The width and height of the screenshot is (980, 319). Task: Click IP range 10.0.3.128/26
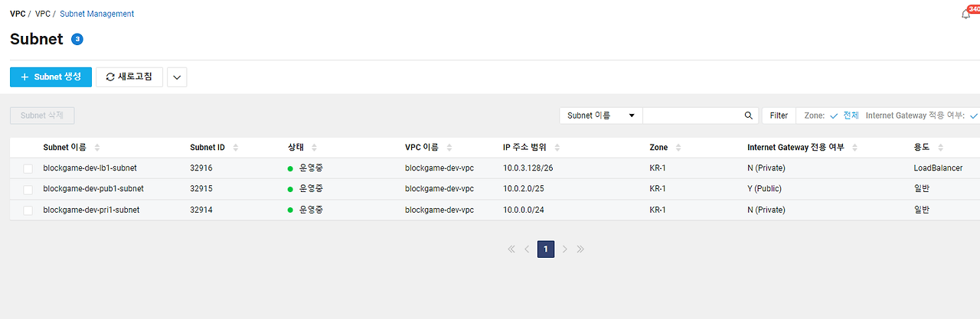point(529,168)
